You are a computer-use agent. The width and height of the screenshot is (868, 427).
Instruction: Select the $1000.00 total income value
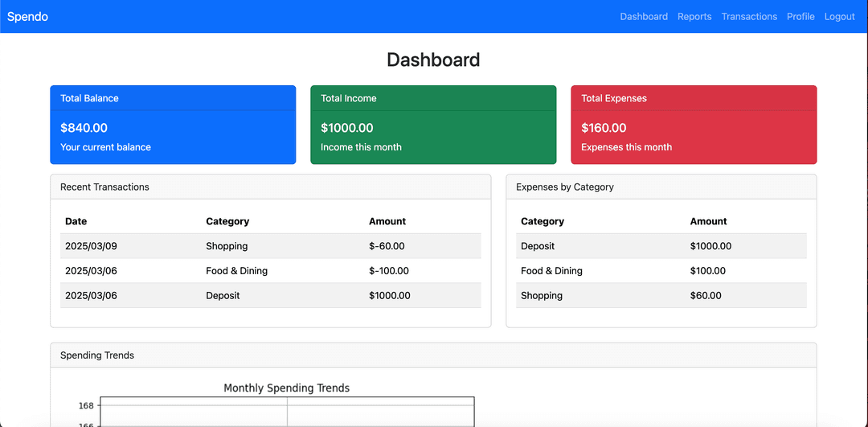click(x=347, y=128)
